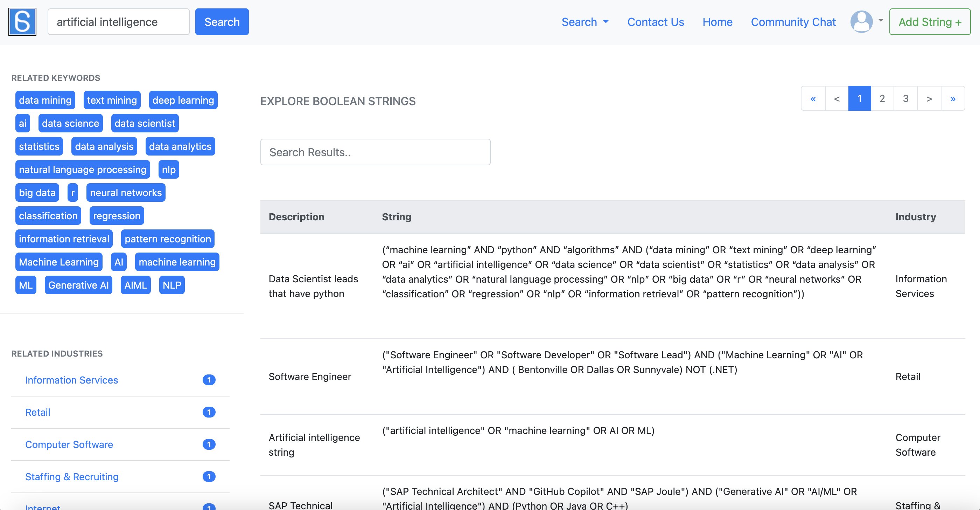Viewport: 980px width, 510px height.
Task: Filter by Information Services industry
Action: (x=71, y=380)
